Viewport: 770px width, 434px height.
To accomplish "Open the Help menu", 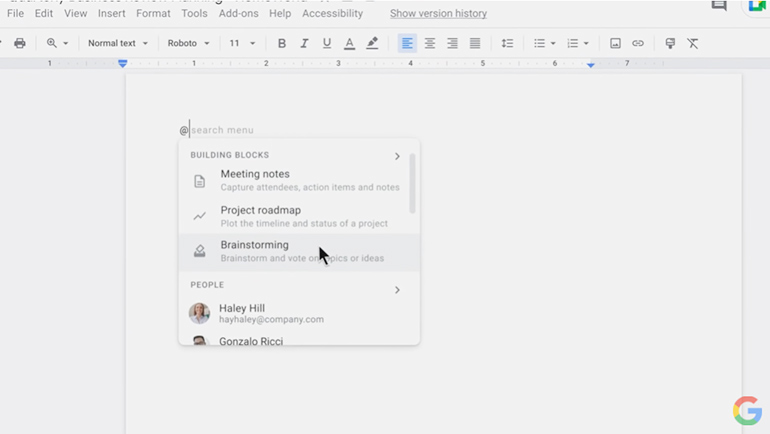I will (280, 13).
